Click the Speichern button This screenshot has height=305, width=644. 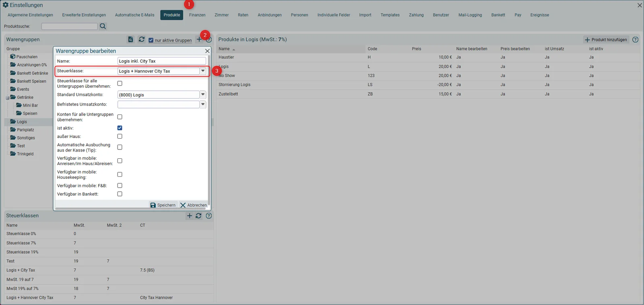pos(163,205)
